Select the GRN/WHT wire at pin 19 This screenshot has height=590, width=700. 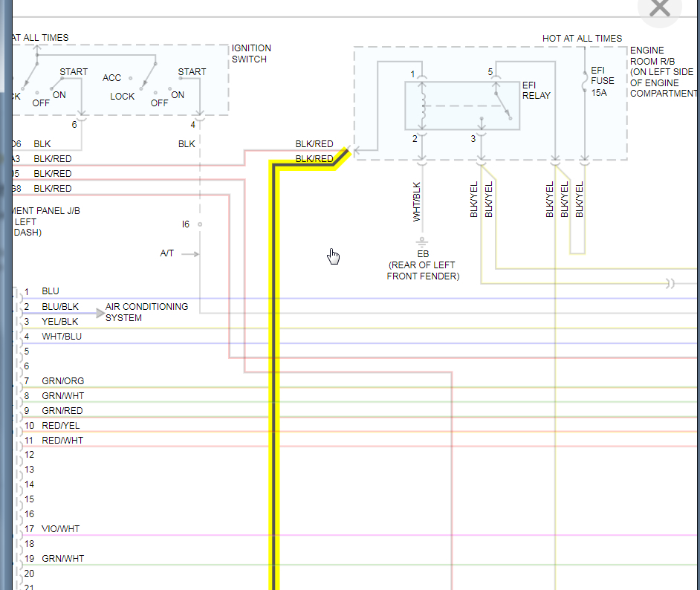(63, 558)
